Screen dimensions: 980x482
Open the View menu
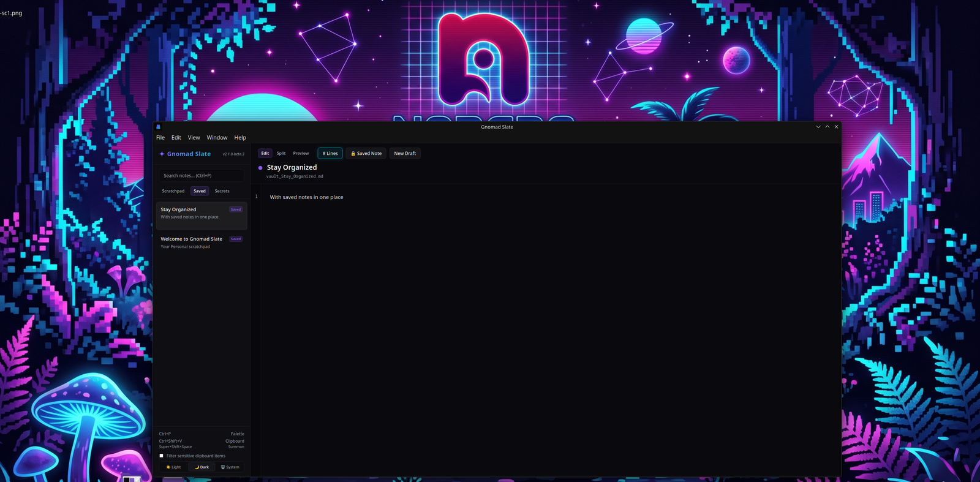click(x=194, y=138)
